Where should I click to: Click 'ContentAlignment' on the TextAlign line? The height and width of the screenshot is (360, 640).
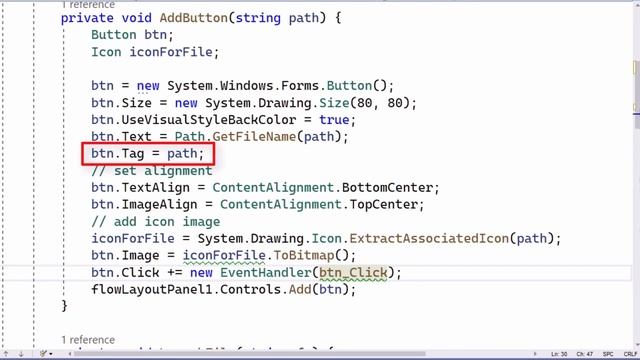coord(273,188)
